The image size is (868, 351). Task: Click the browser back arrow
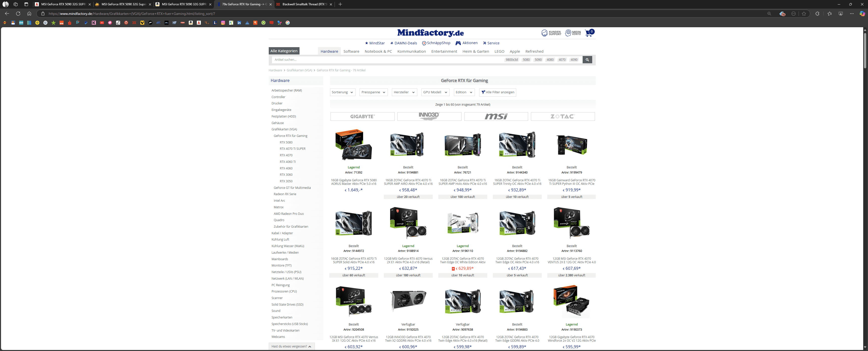(x=7, y=13)
